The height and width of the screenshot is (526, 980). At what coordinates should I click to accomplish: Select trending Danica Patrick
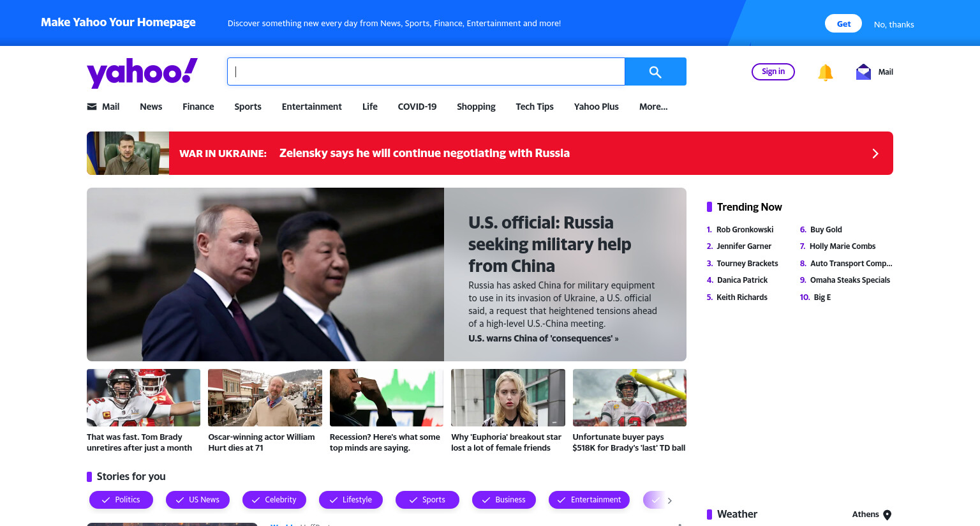click(742, 280)
